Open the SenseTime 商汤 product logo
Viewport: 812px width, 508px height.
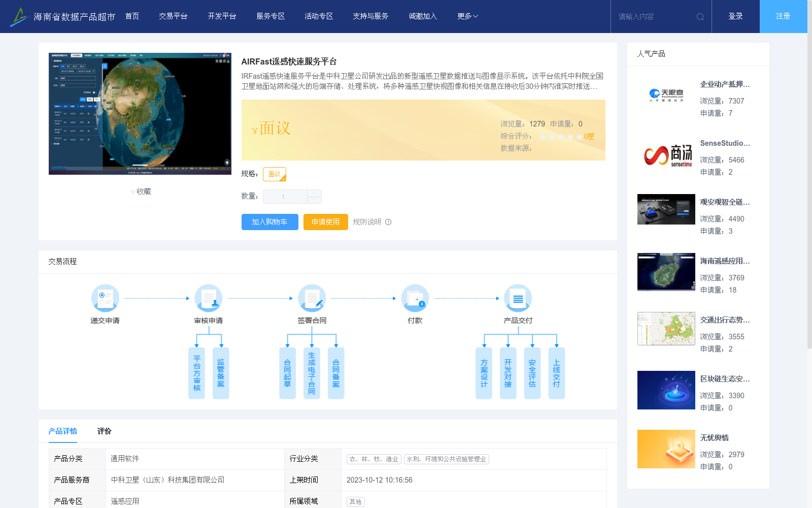point(666,154)
